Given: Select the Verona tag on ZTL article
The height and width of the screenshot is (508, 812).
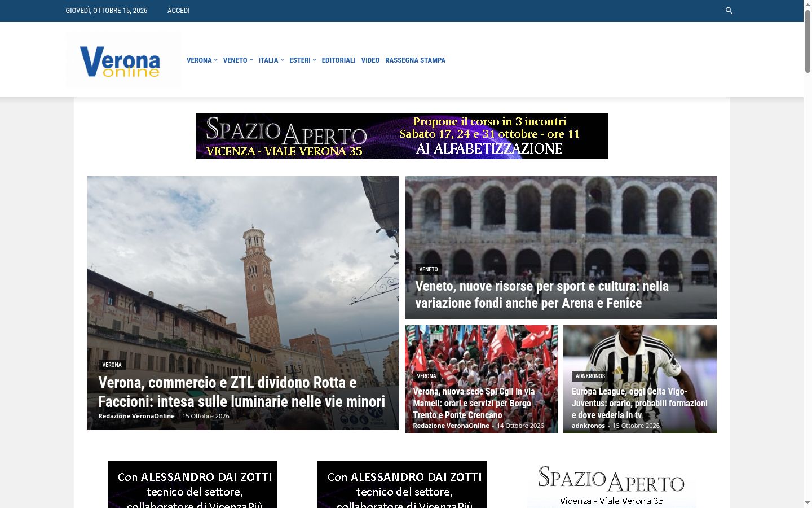Looking at the screenshot, I should click(x=112, y=365).
